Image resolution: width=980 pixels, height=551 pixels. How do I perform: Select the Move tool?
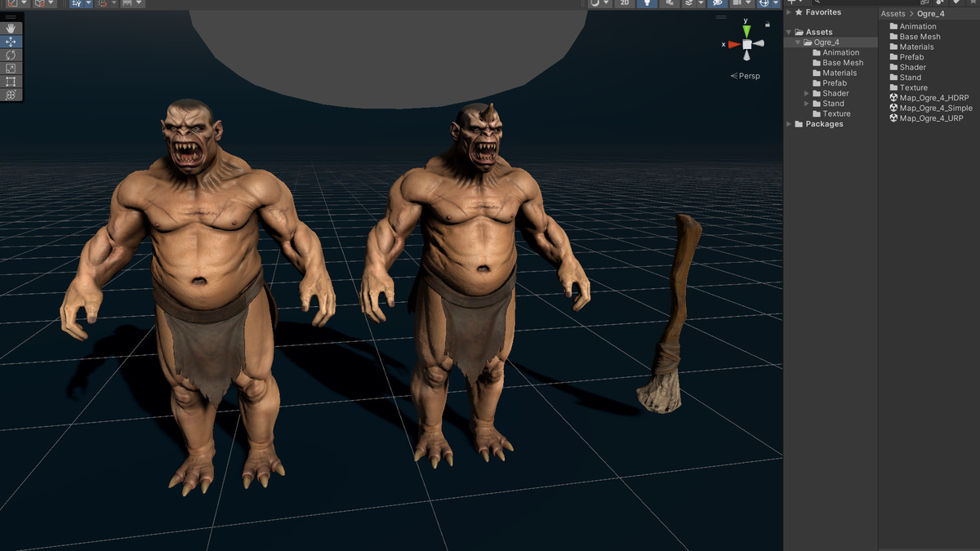(x=11, y=41)
